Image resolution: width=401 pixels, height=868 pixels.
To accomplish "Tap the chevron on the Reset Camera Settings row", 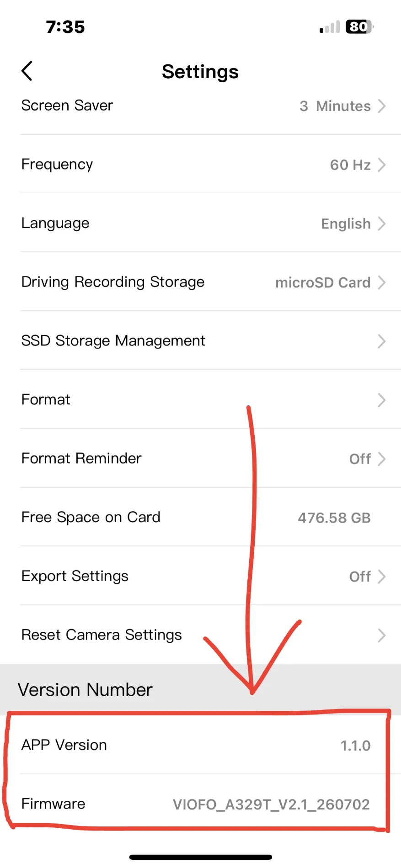I will click(x=382, y=635).
